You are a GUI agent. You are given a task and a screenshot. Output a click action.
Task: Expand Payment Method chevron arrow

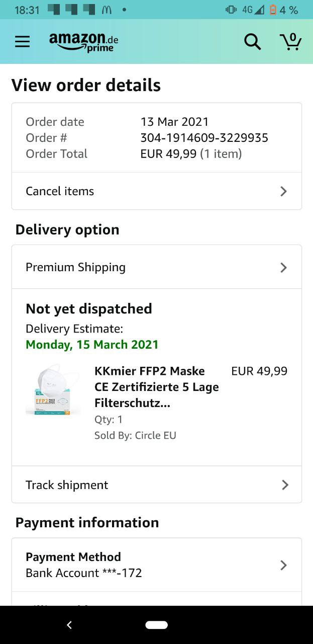[283, 565]
